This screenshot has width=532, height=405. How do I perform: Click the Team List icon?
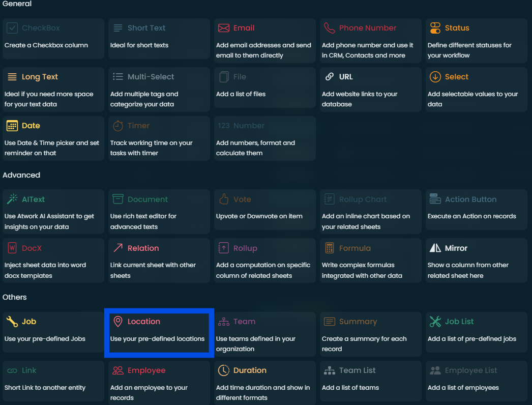[x=329, y=370]
